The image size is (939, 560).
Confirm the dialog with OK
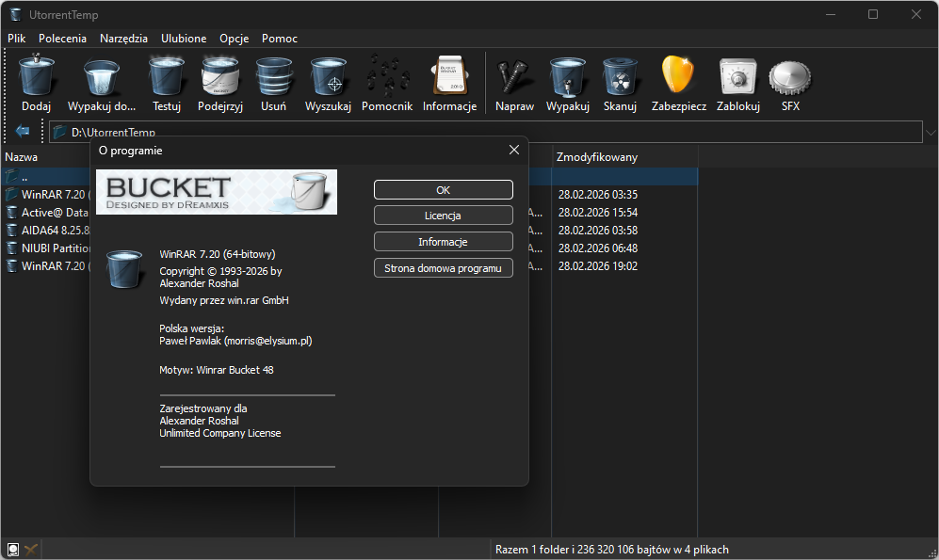click(x=444, y=190)
